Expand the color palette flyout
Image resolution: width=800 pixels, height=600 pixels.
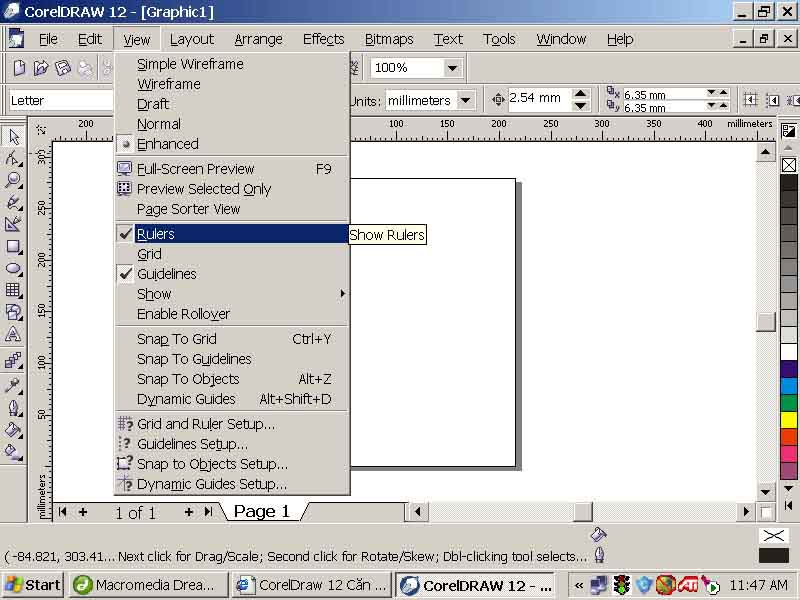click(789, 506)
